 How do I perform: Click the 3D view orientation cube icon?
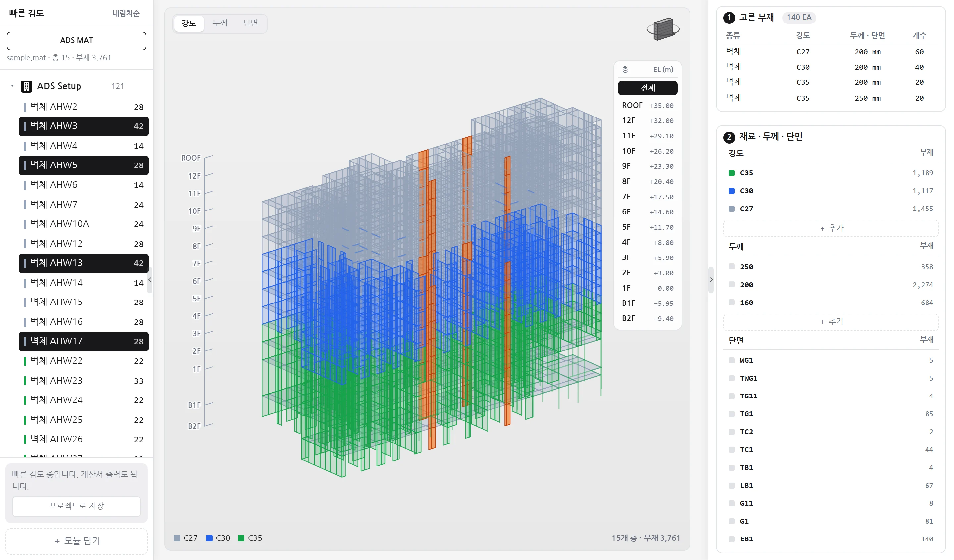coord(662,29)
